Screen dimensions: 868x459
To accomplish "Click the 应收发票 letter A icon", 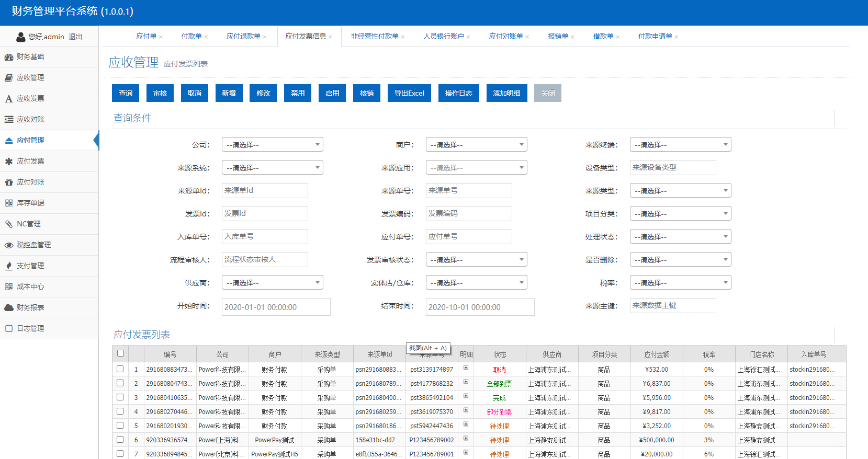I will pyautogui.click(x=8, y=99).
